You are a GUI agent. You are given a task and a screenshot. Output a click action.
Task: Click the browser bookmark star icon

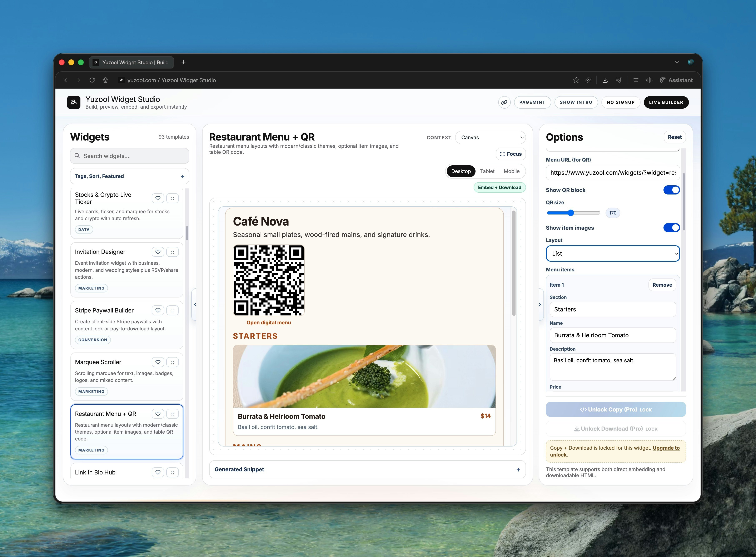click(576, 80)
